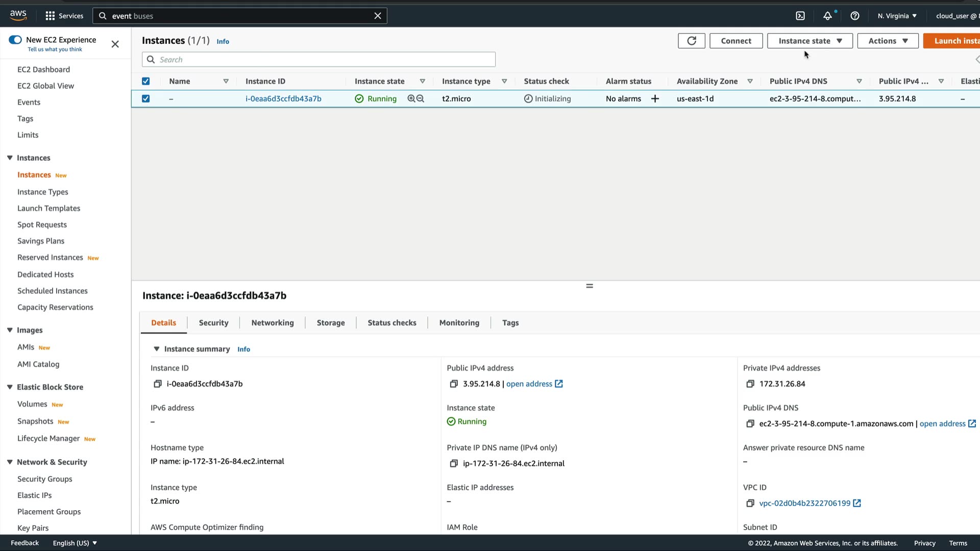Click the Connect button
The width and height of the screenshot is (980, 551).
(x=736, y=41)
